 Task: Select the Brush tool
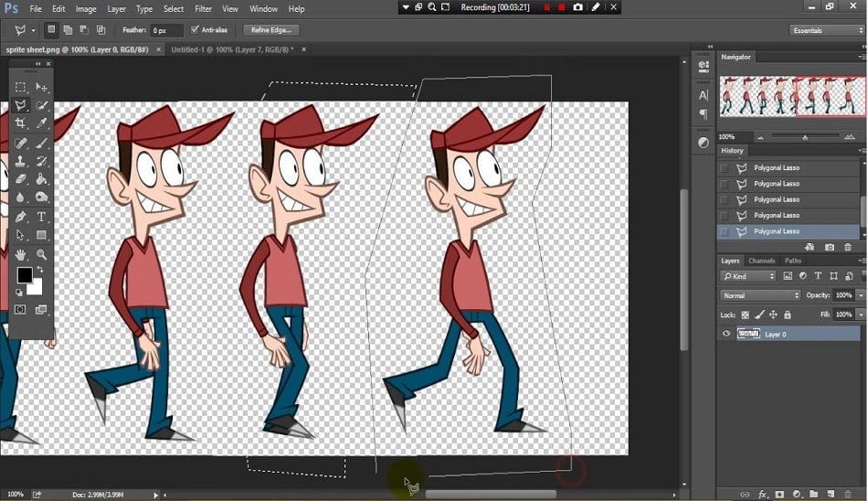point(41,143)
